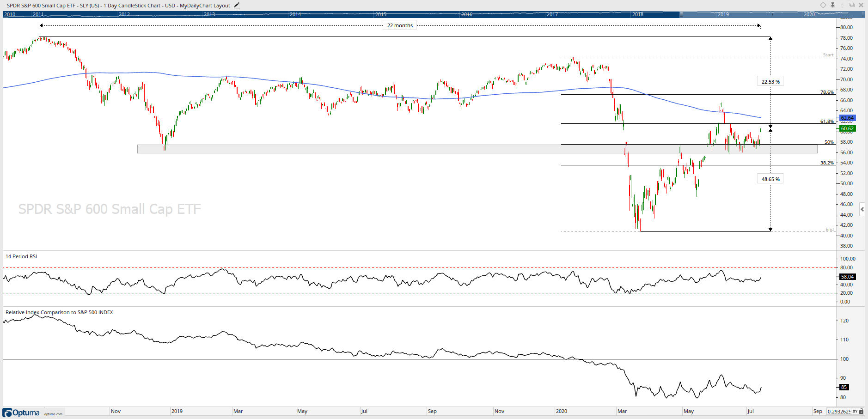Image resolution: width=868 pixels, height=419 pixels.
Task: Click the pushpin icon to pin the chart
Action: 832,5
